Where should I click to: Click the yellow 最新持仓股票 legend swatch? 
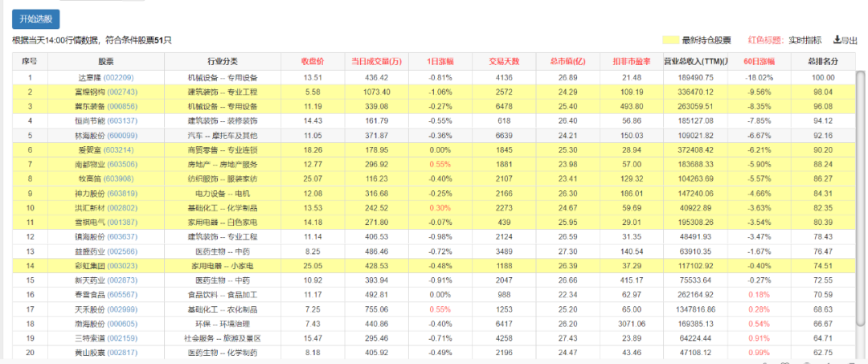click(671, 40)
